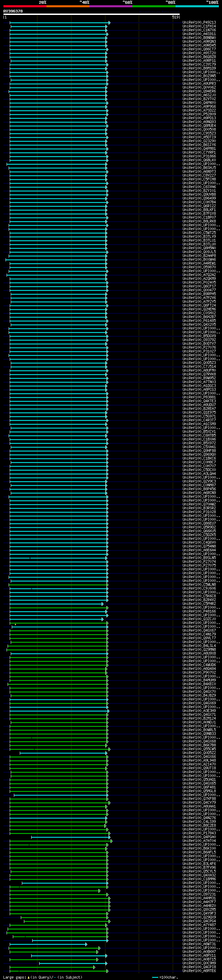Click the UniRef100_A0BKH7 label
The width and height of the screenshot is (222, 980).
point(199,951)
